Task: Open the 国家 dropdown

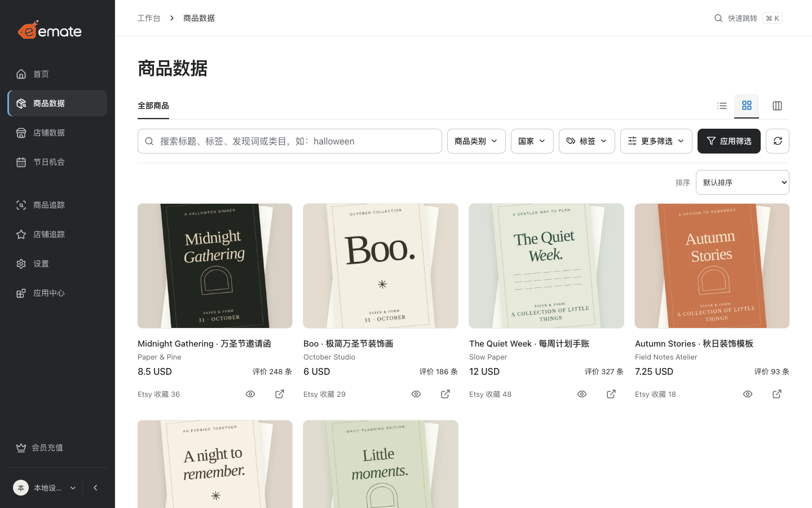Action: pyautogui.click(x=532, y=141)
